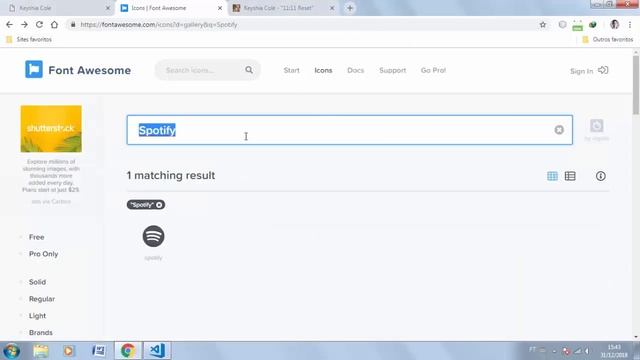The width and height of the screenshot is (640, 360).
Task: Click the magnifier icon in header search
Action: 249,70
